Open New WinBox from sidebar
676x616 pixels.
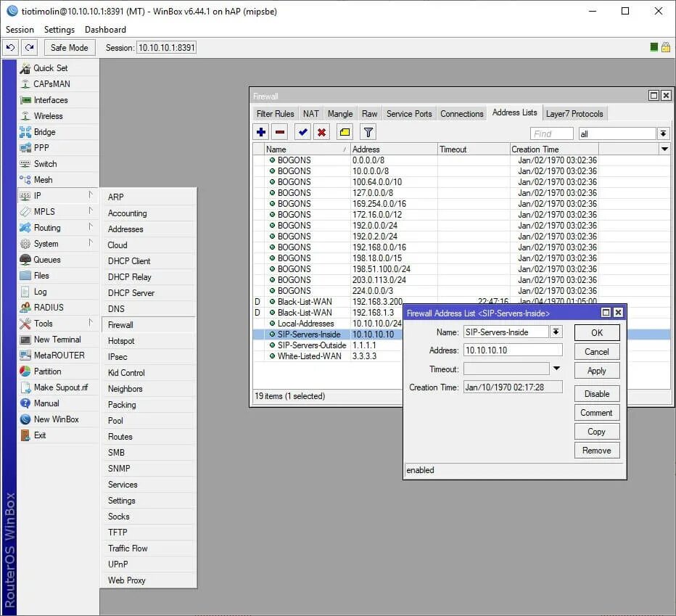(x=58, y=419)
